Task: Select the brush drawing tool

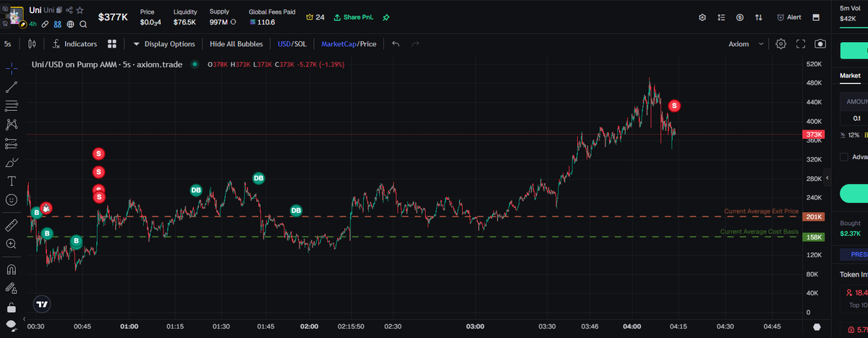Action: [x=12, y=162]
